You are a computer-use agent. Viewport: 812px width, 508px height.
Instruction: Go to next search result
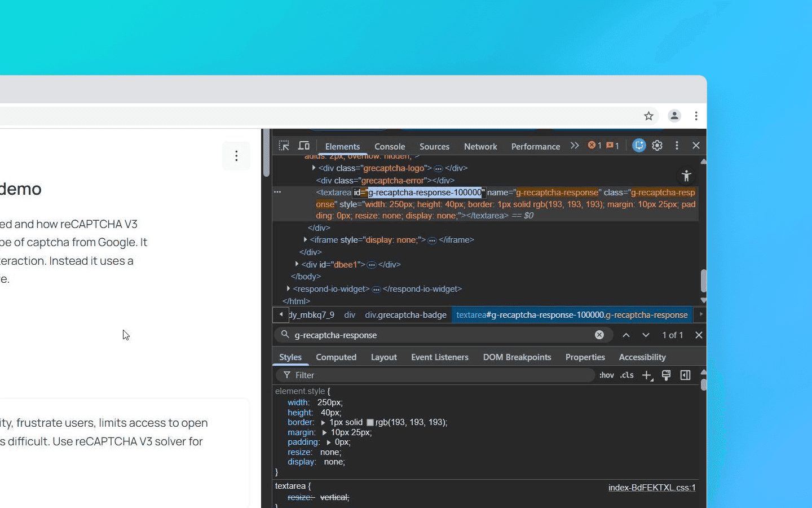tap(646, 335)
